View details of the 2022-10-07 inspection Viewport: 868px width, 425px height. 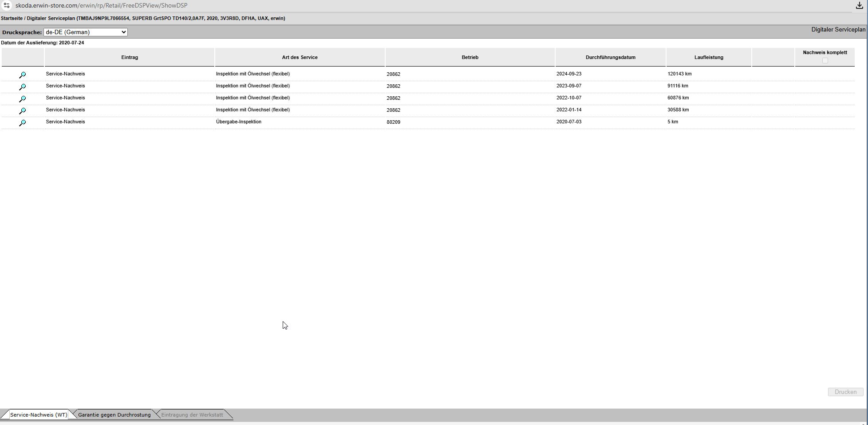[22, 99]
